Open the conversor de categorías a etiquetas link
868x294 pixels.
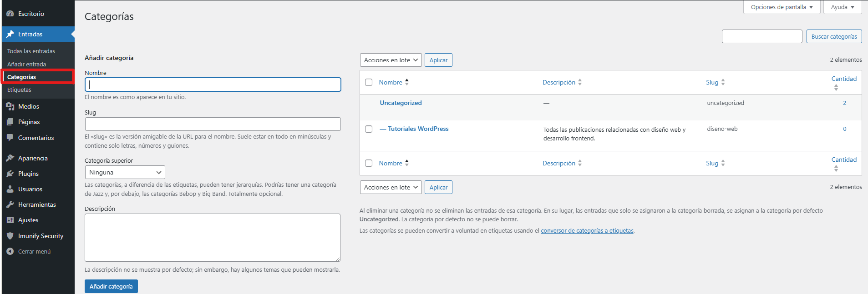tap(587, 231)
